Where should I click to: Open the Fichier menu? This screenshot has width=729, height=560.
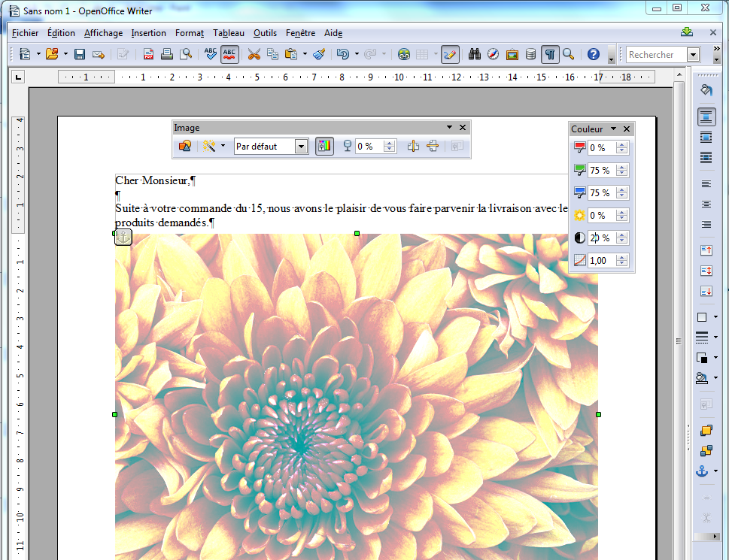(25, 33)
